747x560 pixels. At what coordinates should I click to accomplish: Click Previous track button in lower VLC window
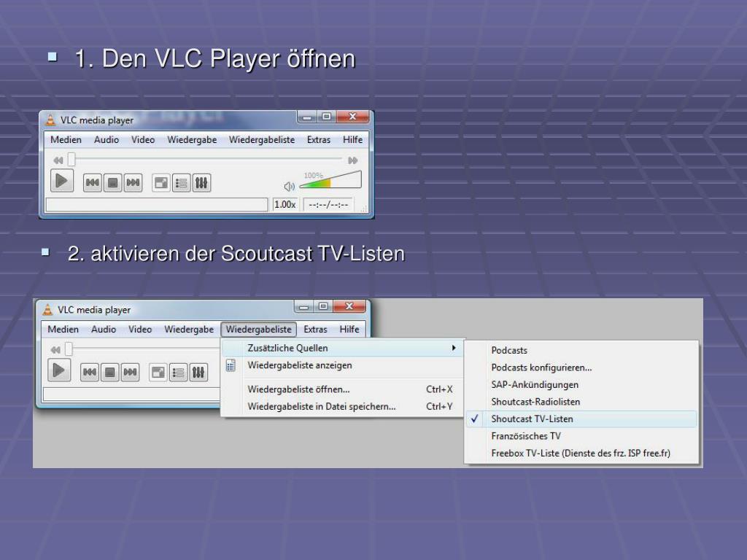[x=89, y=373]
